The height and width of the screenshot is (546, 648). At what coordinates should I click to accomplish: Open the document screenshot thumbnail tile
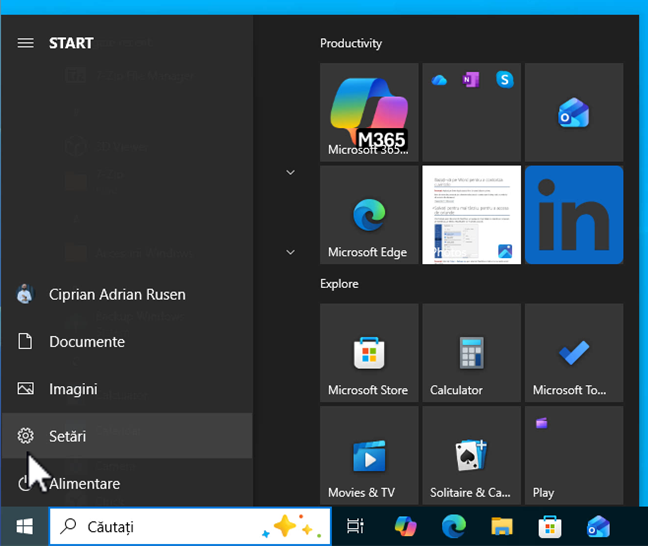click(x=471, y=215)
